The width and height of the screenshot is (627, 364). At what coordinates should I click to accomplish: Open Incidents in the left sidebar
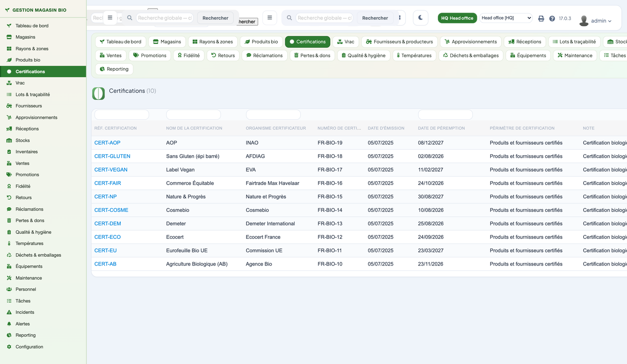click(x=43, y=312)
